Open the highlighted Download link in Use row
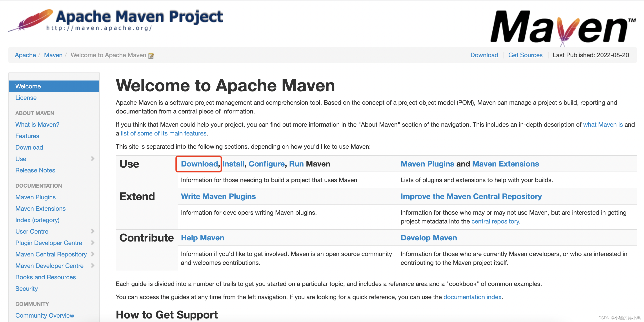The image size is (644, 322). coord(199,164)
